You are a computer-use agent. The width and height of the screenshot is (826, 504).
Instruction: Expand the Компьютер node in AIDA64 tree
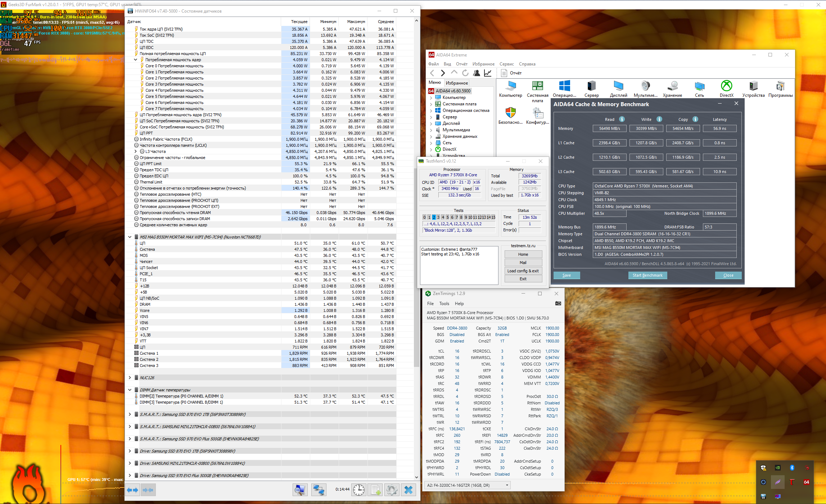[x=431, y=97]
